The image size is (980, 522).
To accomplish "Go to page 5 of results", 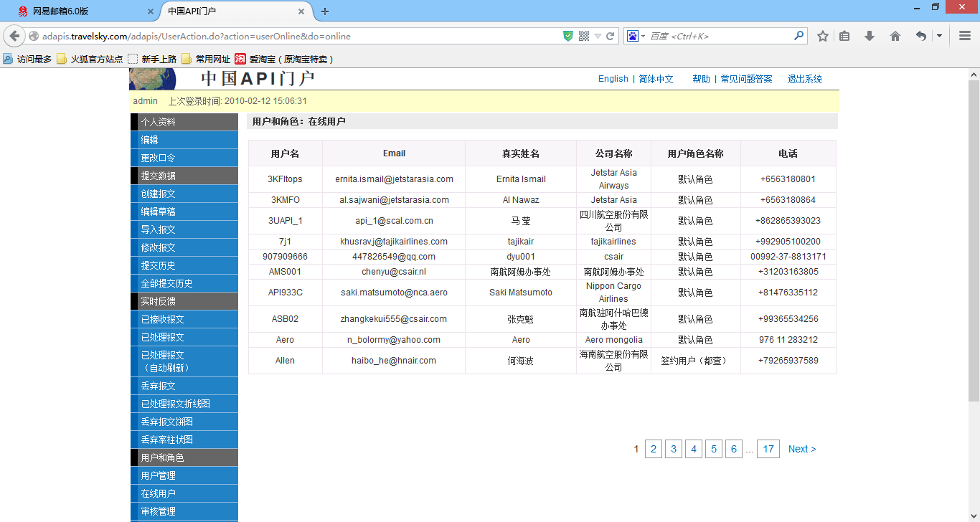I will coord(714,449).
